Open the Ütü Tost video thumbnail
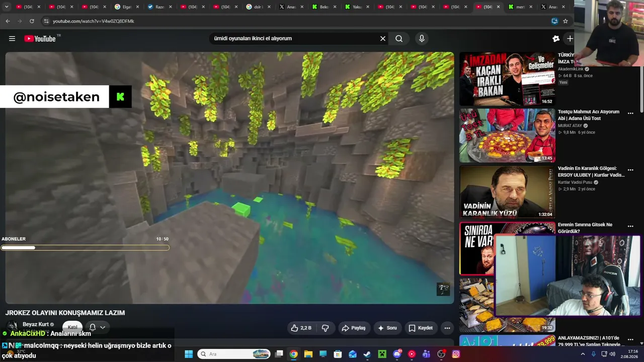Viewport: 644px width, 362px height. (507, 135)
